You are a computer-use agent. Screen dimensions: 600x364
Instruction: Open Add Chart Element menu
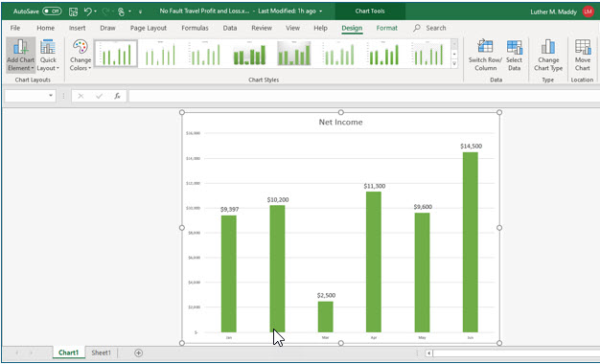[21, 56]
